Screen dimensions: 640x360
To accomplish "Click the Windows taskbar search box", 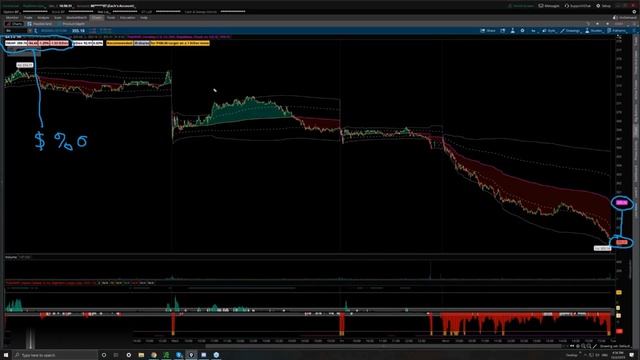I will 55,355.
